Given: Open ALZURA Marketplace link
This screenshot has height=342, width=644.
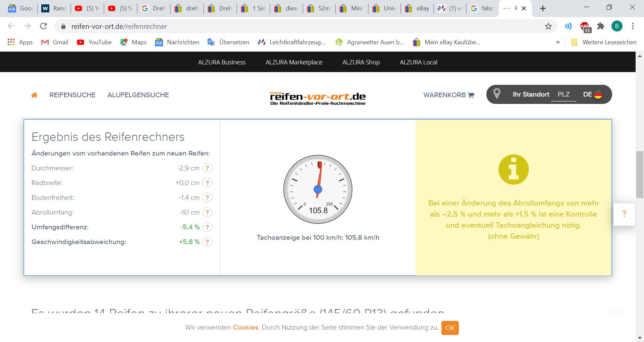Looking at the screenshot, I should 294,62.
